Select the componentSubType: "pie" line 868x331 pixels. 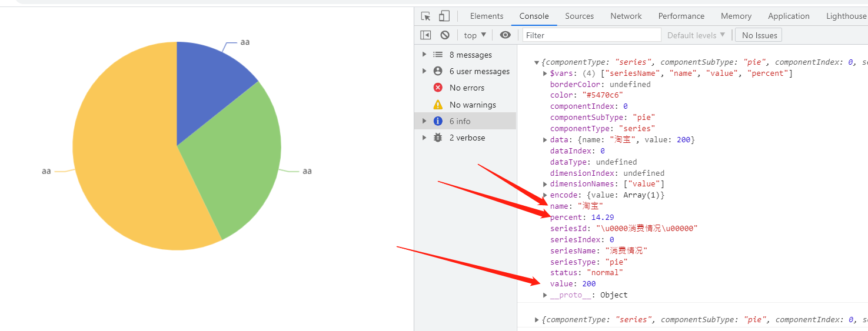point(603,118)
